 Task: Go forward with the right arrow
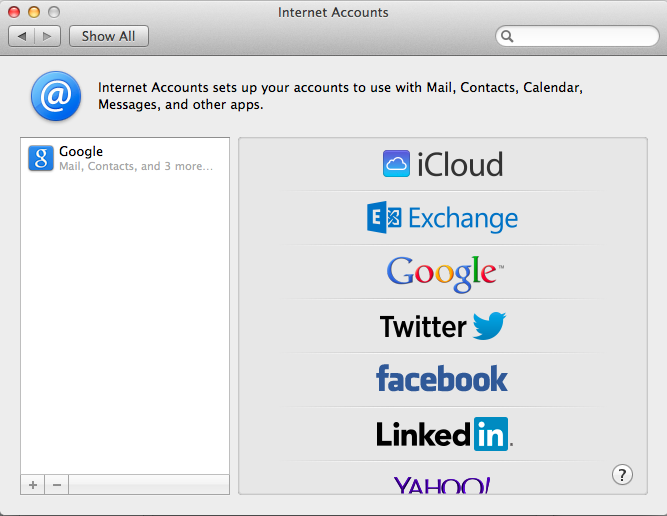pyautogui.click(x=47, y=36)
